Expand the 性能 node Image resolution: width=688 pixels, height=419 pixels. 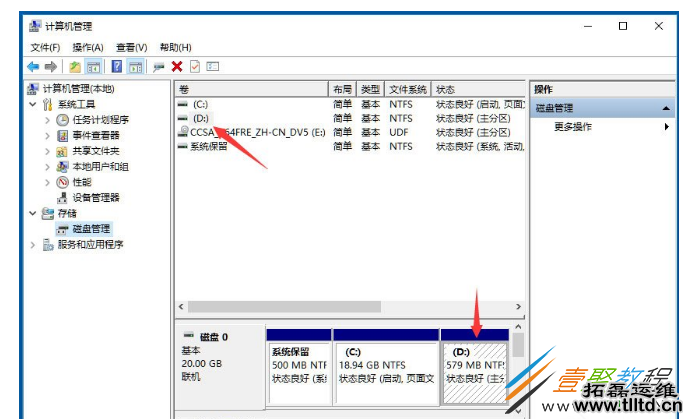coord(47,182)
